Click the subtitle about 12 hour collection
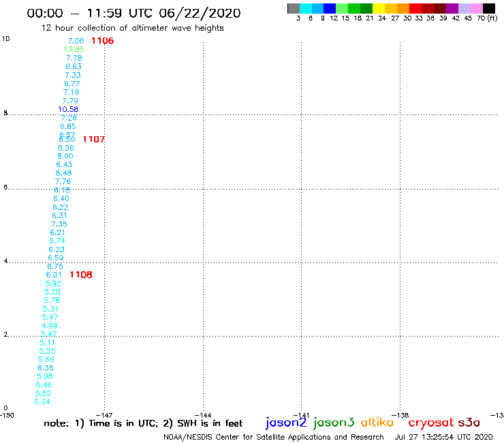 tap(132, 28)
